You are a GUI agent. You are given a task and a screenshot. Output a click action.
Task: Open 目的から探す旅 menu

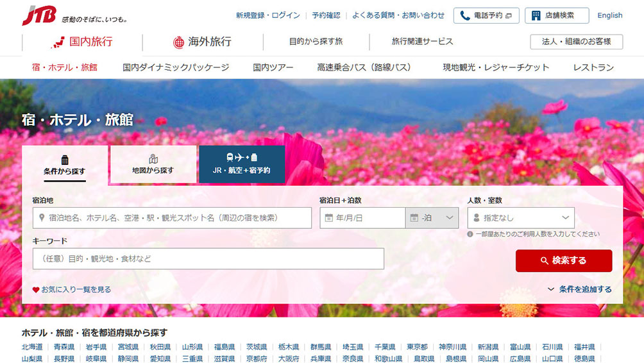point(316,42)
